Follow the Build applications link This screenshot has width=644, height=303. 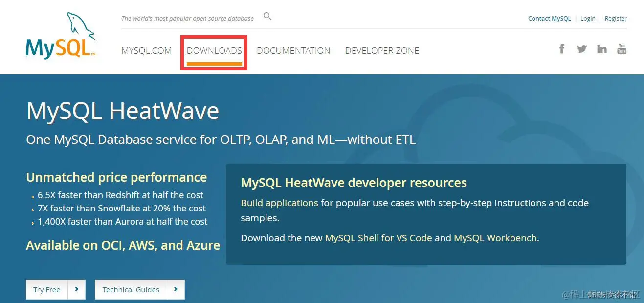(280, 203)
